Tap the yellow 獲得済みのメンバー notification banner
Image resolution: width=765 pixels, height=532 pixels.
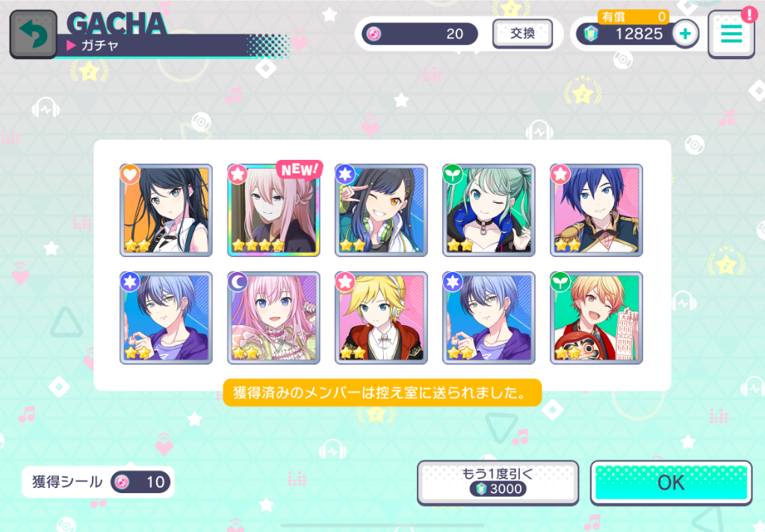[382, 392]
